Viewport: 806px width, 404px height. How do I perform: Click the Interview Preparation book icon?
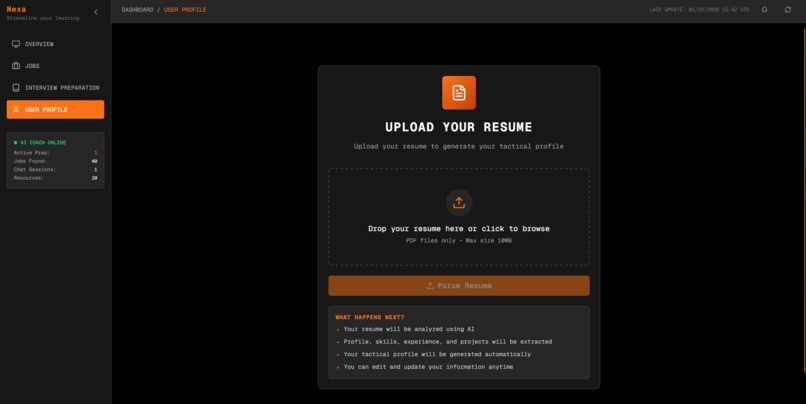pyautogui.click(x=16, y=88)
